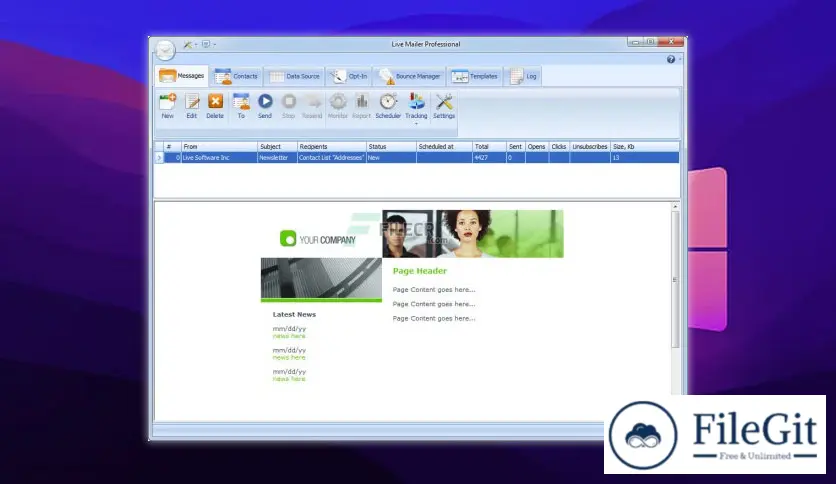Open the Report tool
The image size is (836, 484).
pos(361,106)
